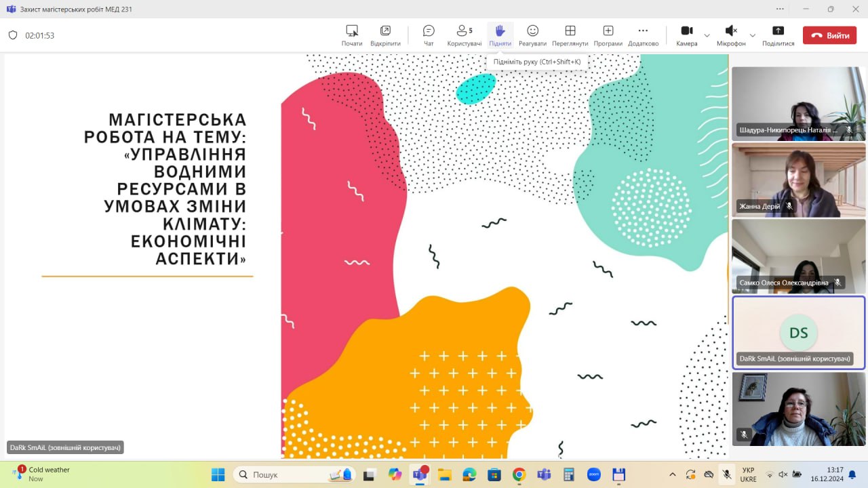Click the presenter label DaRk SmAiL on slide
The image size is (868, 488).
[65, 447]
